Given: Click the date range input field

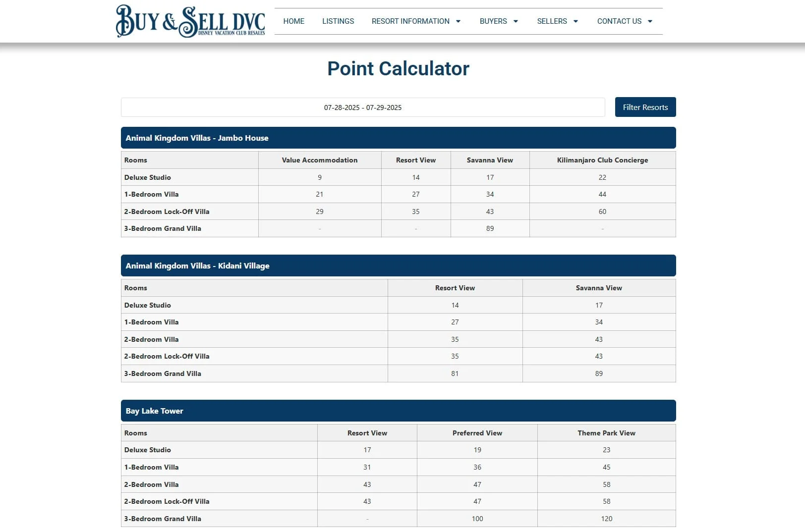Looking at the screenshot, I should click(x=363, y=107).
